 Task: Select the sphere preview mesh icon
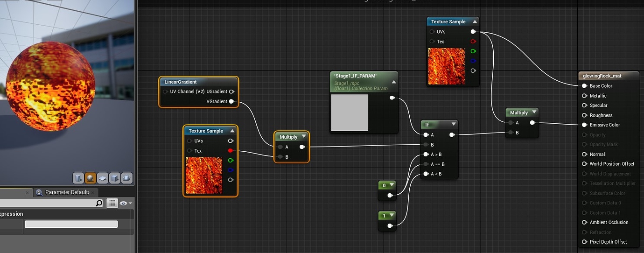click(91, 178)
